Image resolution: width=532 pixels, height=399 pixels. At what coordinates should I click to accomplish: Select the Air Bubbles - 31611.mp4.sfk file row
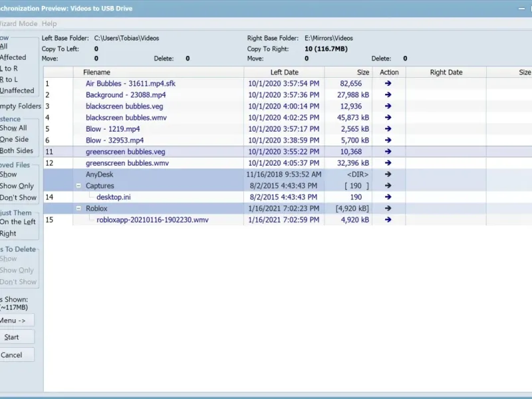(x=288, y=84)
